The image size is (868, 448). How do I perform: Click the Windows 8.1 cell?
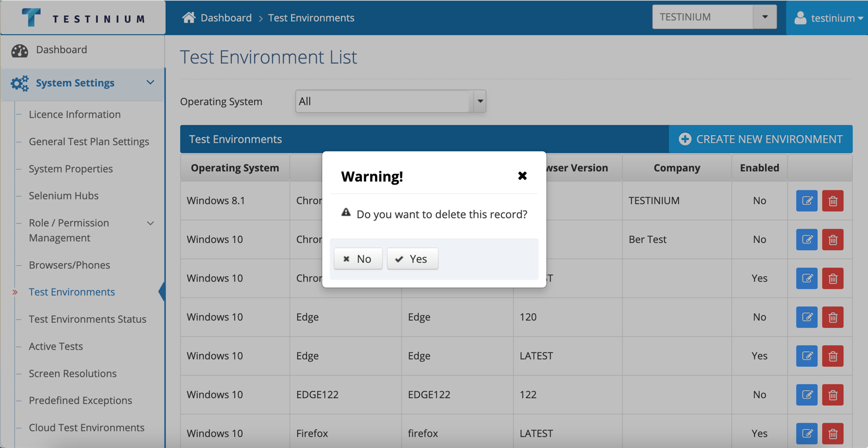pos(235,201)
